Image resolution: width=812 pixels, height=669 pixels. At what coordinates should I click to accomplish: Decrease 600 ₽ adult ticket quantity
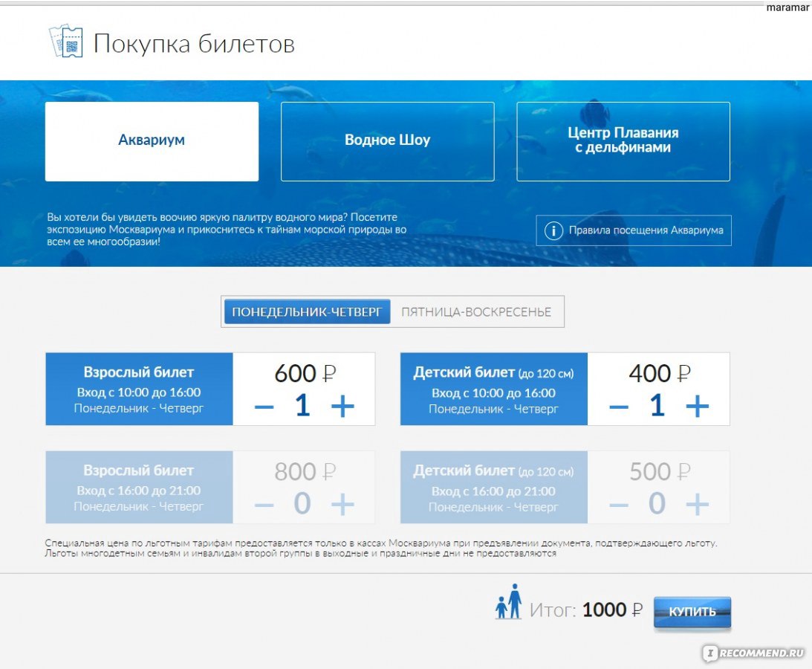pyautogui.click(x=264, y=407)
